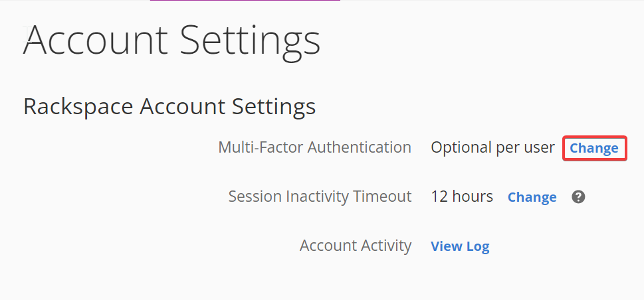Image resolution: width=644 pixels, height=300 pixels.
Task: Click the word Authentication in the label
Action: pos(360,147)
